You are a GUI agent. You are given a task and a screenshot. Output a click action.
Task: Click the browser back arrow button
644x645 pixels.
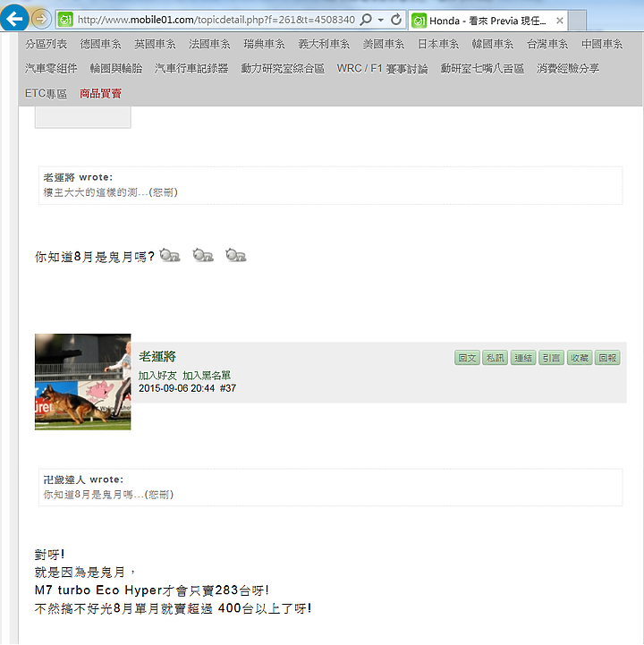tap(14, 18)
